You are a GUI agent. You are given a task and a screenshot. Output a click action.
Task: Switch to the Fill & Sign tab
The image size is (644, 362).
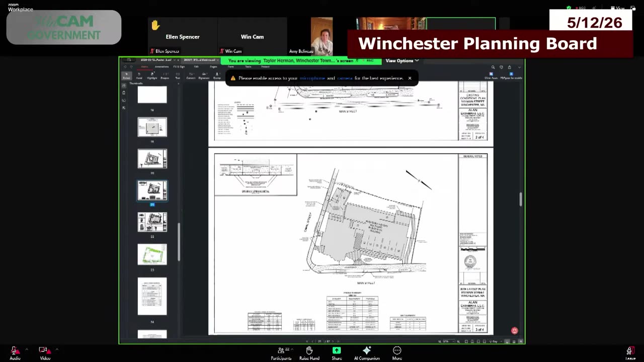click(x=179, y=66)
